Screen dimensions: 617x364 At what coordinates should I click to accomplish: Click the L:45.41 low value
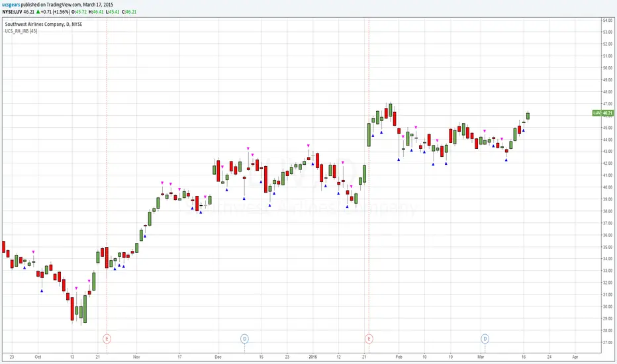[113, 12]
